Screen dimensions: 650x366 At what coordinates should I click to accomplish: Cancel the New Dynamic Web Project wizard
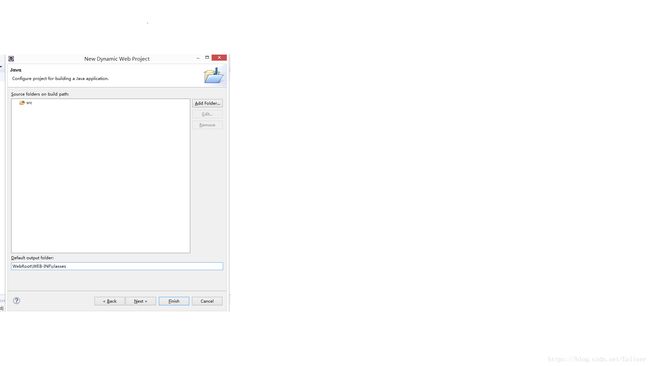(x=207, y=301)
